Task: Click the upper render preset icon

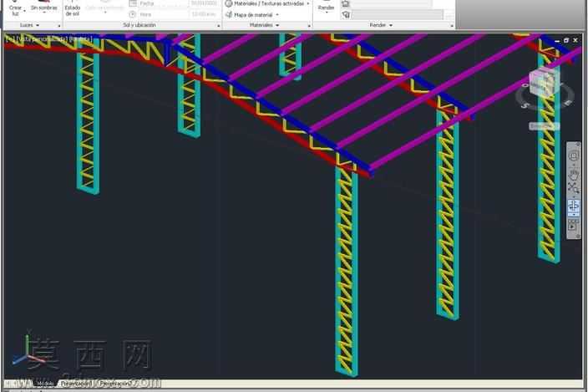Action: click(346, 3)
